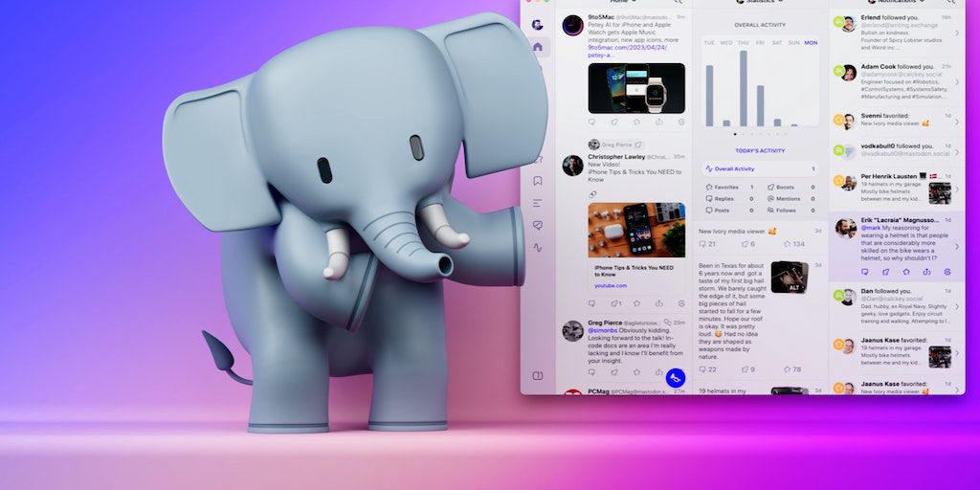Open the @mark mention in Erik's reply
This screenshot has height=490, width=980.
(x=871, y=228)
